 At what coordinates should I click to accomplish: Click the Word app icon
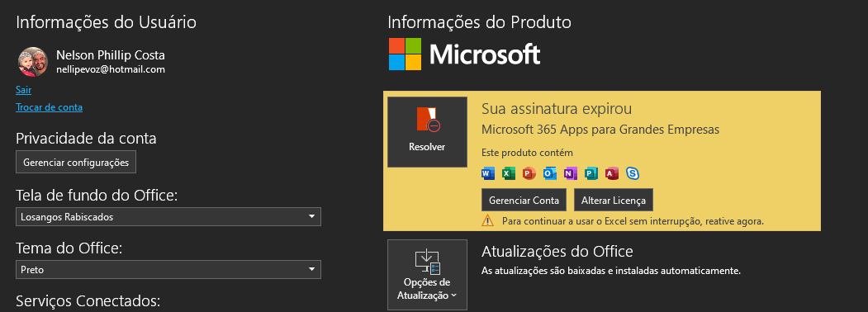click(x=488, y=173)
